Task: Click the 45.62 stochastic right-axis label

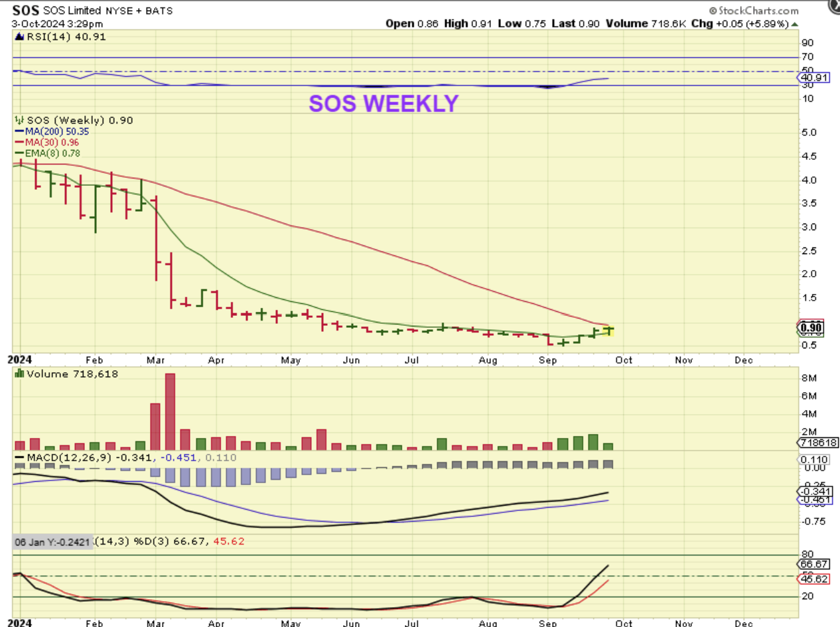Action: (x=813, y=579)
